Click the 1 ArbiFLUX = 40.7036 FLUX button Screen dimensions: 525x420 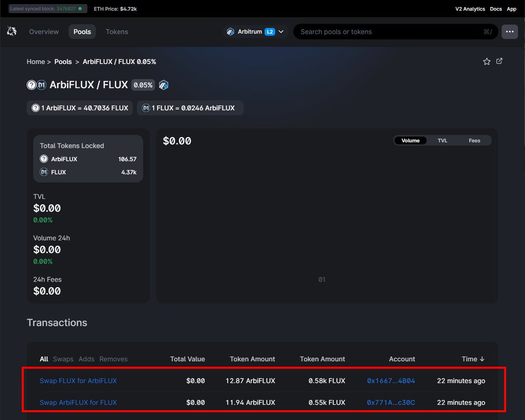(80, 108)
